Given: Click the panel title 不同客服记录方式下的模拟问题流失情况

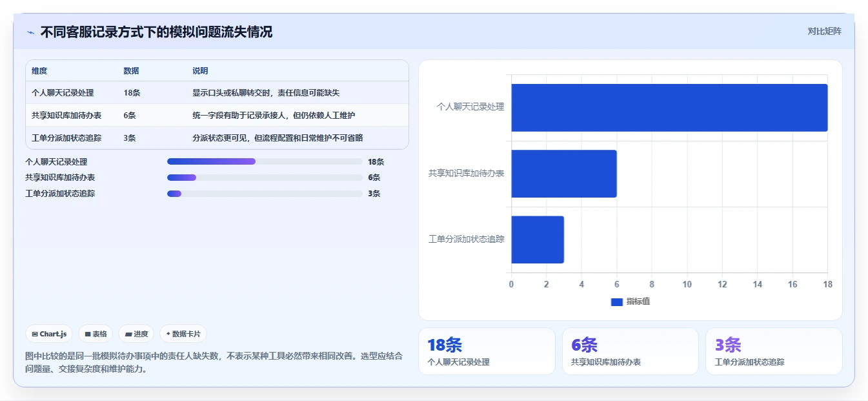Looking at the screenshot, I should point(156,32).
